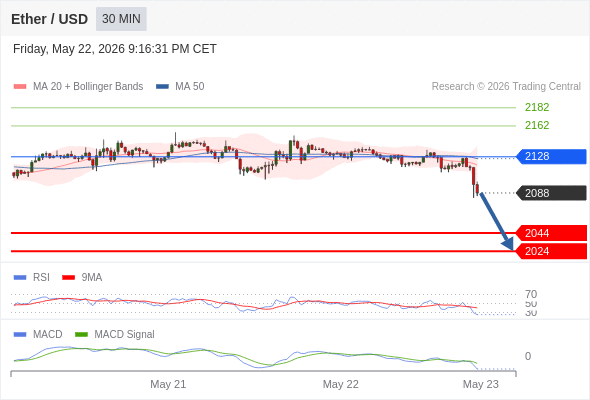
Task: Click the blue downward trend arrow head
Action: pyautogui.click(x=508, y=244)
